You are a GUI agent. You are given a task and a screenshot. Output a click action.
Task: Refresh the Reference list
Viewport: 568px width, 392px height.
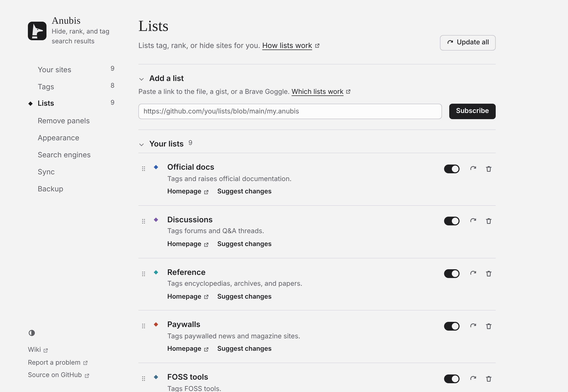pos(473,273)
